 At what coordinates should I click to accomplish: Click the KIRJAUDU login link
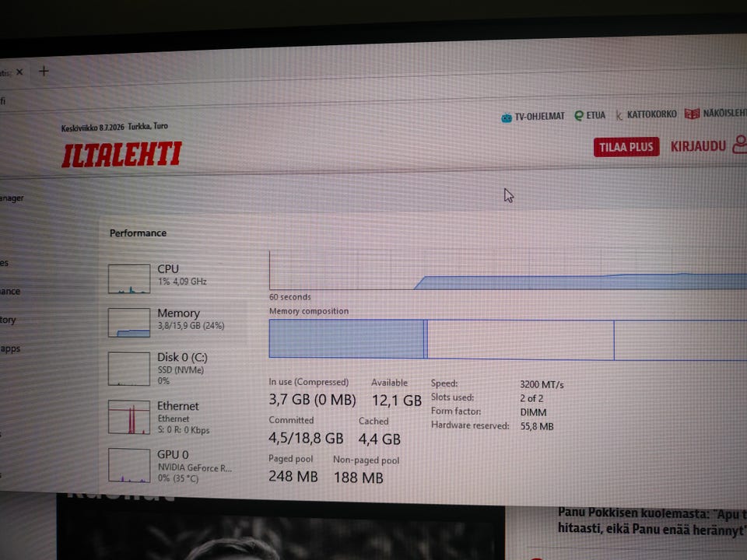coord(698,146)
